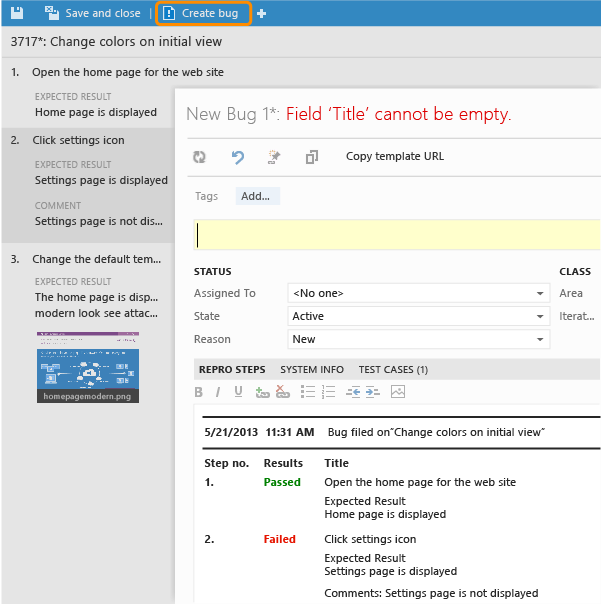Click the Create bug button
The height and width of the screenshot is (604, 601).
click(201, 14)
